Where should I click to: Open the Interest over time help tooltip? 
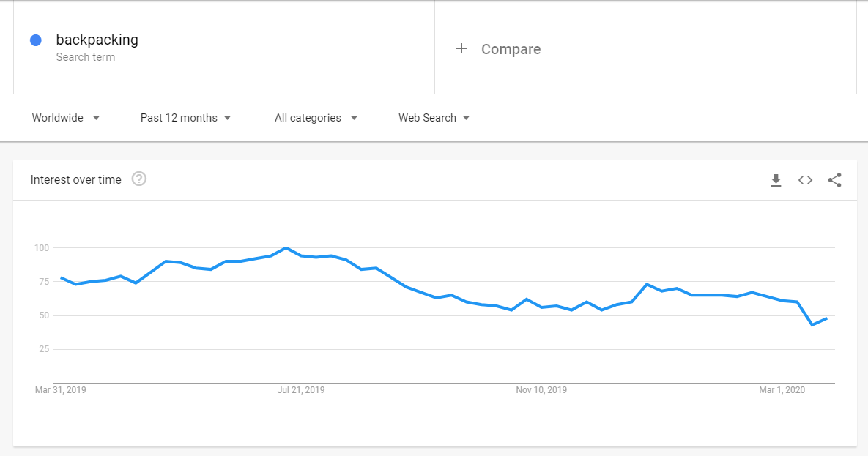click(x=139, y=178)
